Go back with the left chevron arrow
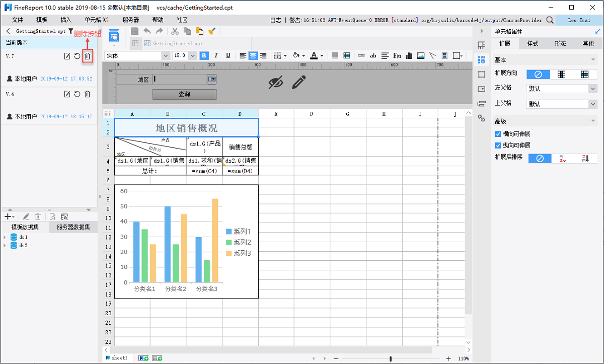The width and height of the screenshot is (604, 364). pos(8,31)
